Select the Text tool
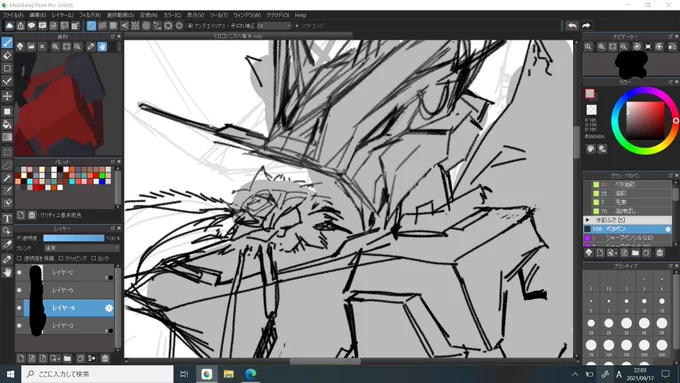This screenshot has width=680, height=383. [x=7, y=218]
